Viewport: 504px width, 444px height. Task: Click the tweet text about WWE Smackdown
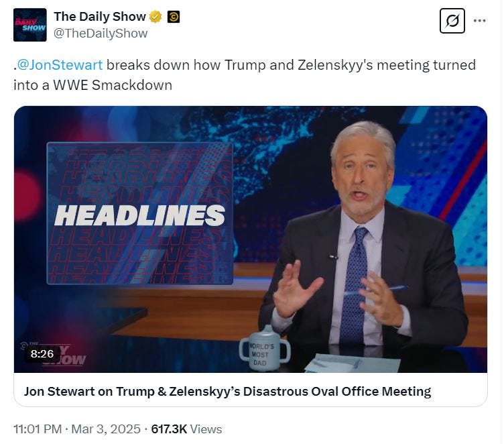[x=244, y=75]
